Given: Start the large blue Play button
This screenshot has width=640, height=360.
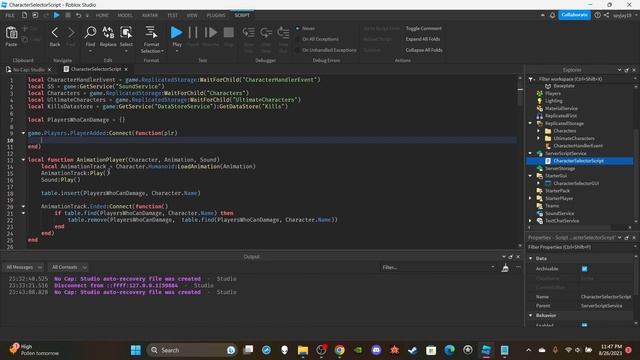Looking at the screenshot, I should pos(176,32).
